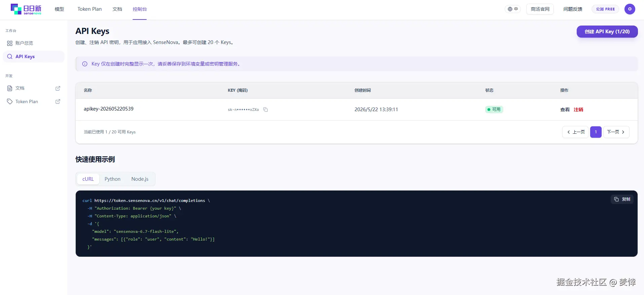This screenshot has width=644, height=295.
Task: Click the Authorization Bearer header line
Action: coord(134,208)
